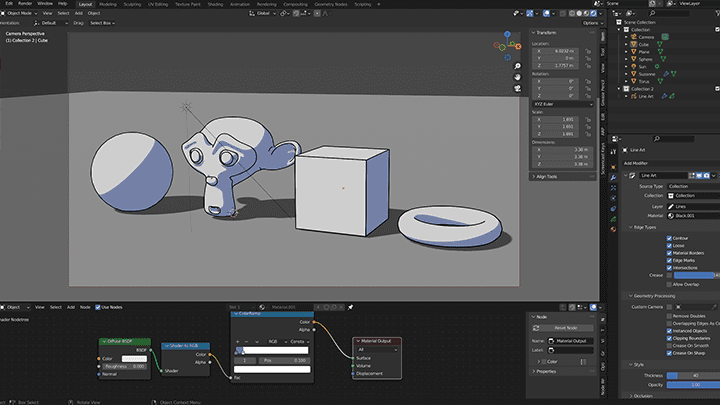Open the Object properties tab icon

click(613, 167)
